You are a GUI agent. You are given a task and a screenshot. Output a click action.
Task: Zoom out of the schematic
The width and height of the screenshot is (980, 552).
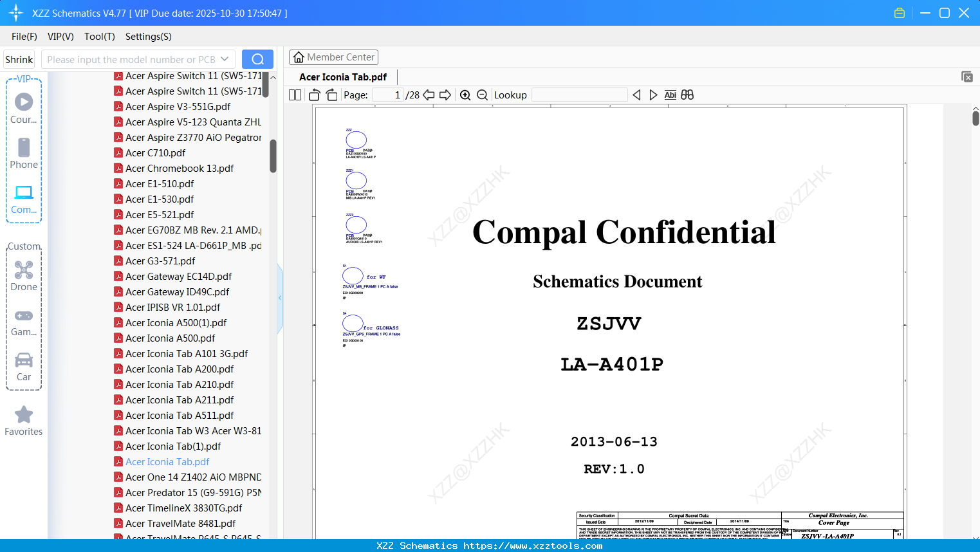tap(483, 95)
